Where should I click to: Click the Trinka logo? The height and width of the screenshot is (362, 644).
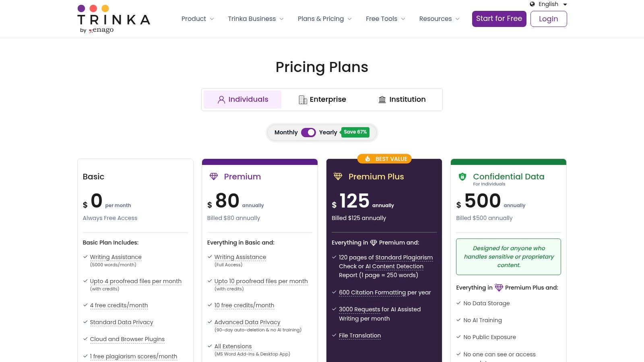[114, 19]
